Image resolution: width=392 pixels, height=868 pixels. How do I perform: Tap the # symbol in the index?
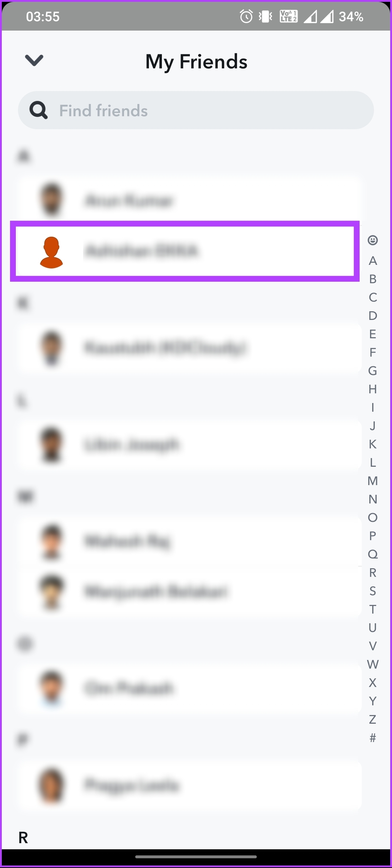click(373, 738)
